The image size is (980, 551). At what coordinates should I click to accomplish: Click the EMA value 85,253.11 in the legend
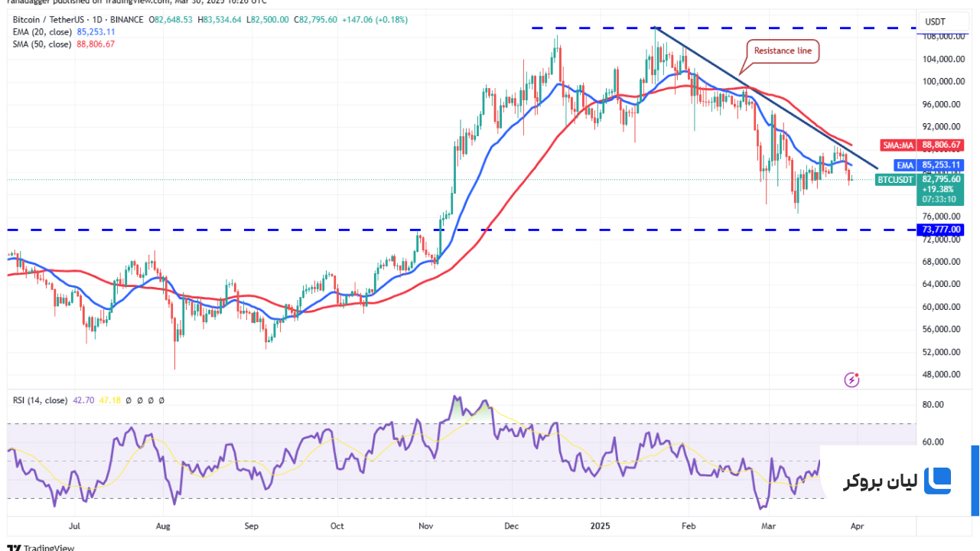[96, 31]
